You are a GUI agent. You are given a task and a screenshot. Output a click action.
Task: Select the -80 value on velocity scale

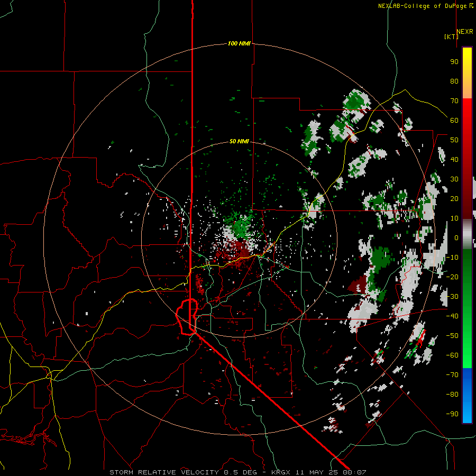pos(452,395)
